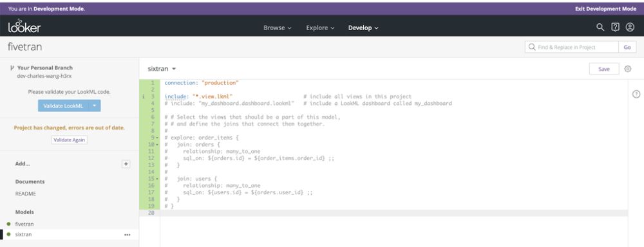Select the fivetran model
Screen dimensions: 644x247
[x=24, y=224]
